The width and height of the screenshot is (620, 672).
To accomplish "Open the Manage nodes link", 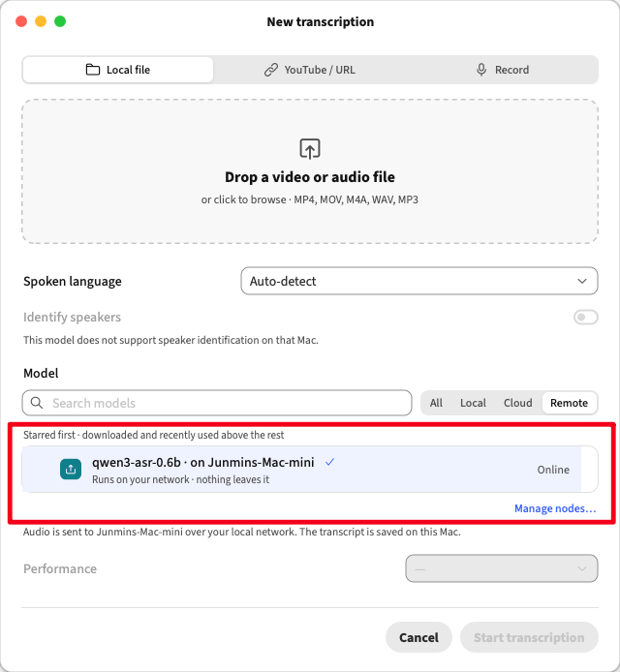I will click(555, 508).
